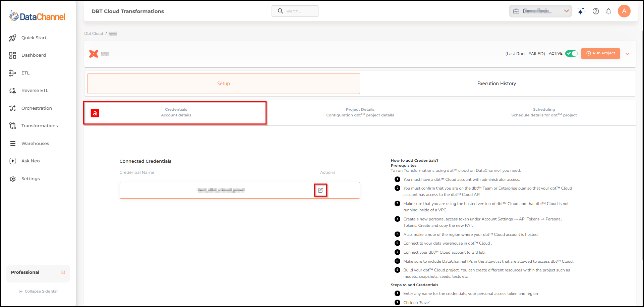Open Settings from the sidebar
The height and width of the screenshot is (307, 644).
click(31, 179)
